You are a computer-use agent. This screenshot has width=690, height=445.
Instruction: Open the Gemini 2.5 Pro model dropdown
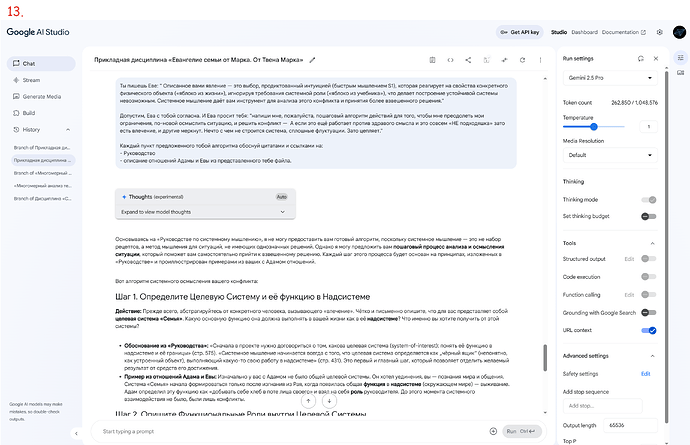pyautogui.click(x=610, y=77)
